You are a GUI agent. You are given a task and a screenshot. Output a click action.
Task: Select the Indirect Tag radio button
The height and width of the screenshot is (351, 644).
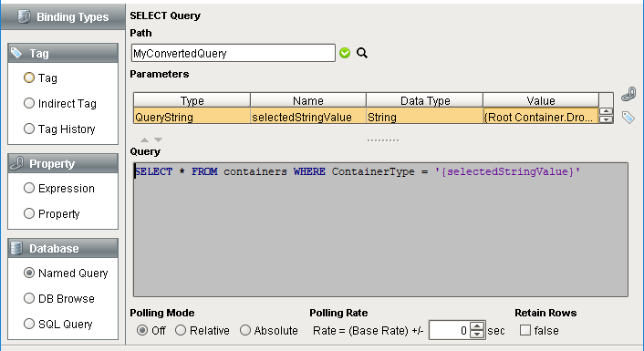[29, 103]
